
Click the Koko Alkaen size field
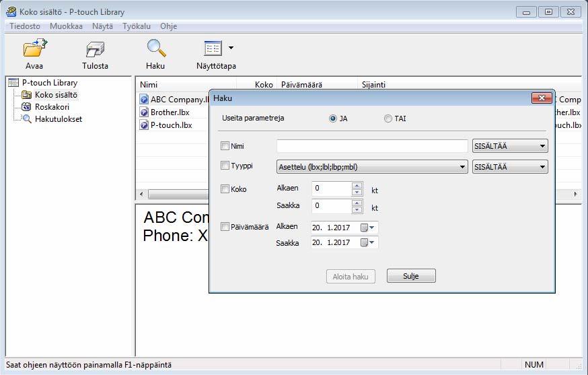332,189
